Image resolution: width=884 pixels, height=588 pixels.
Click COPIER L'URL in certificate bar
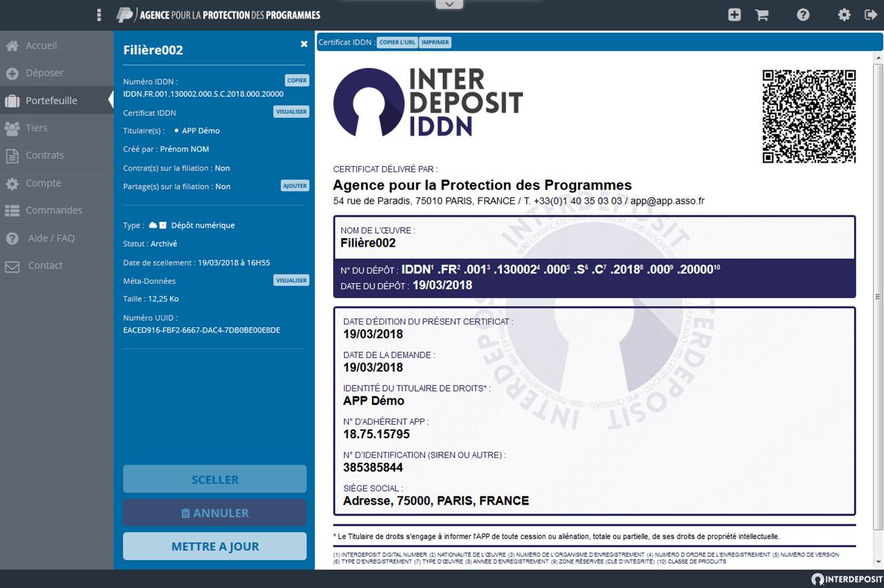pos(398,42)
